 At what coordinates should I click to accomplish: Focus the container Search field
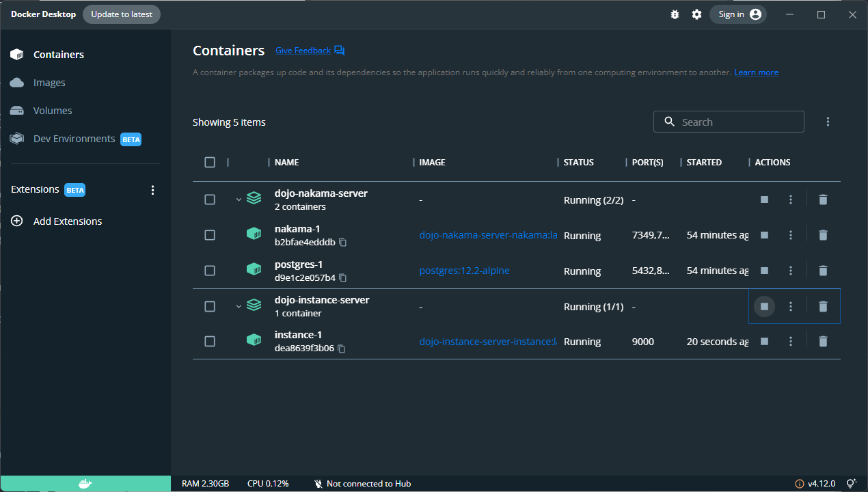[x=729, y=122]
